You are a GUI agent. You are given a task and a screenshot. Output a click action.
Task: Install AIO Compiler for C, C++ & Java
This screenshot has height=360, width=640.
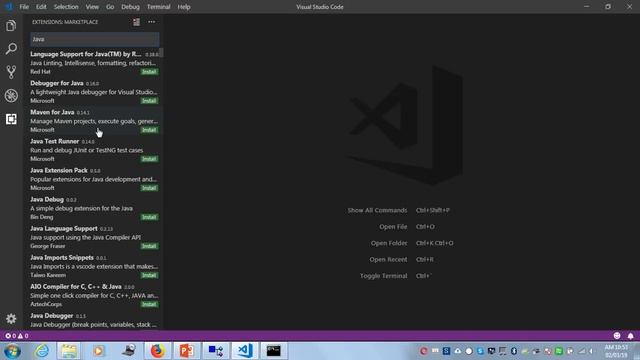(149, 304)
